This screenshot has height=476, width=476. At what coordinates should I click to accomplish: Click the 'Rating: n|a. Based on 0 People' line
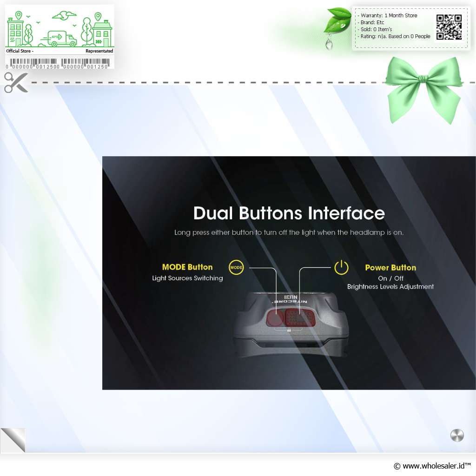395,36
